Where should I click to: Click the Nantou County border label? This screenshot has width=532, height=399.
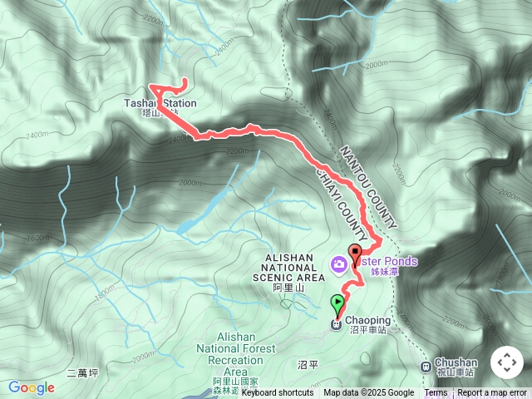[368, 187]
